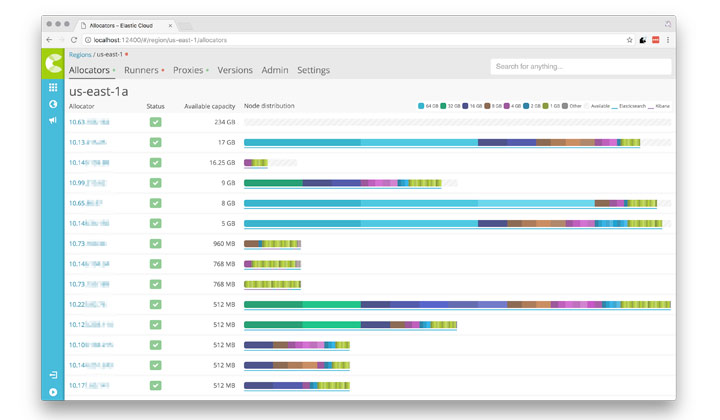Open the allocator starting with 10.99

point(87,183)
